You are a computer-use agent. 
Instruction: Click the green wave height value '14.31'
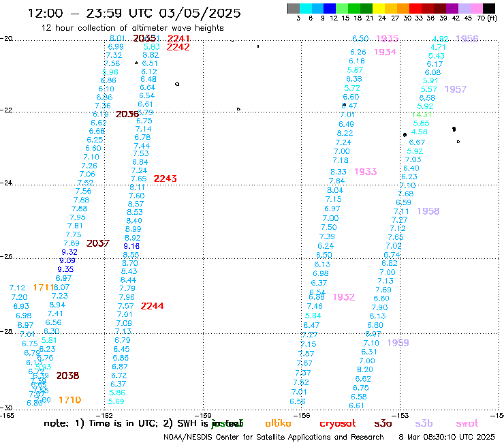point(422,115)
